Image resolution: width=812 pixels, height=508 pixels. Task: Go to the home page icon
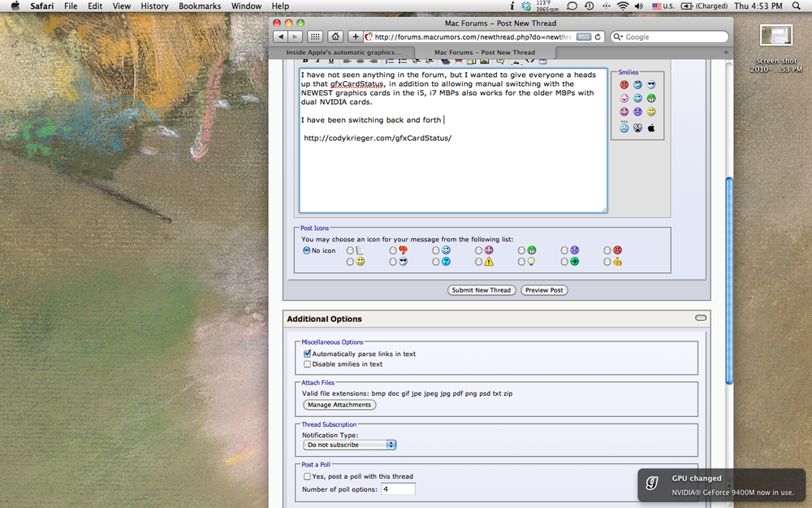pyautogui.click(x=335, y=37)
